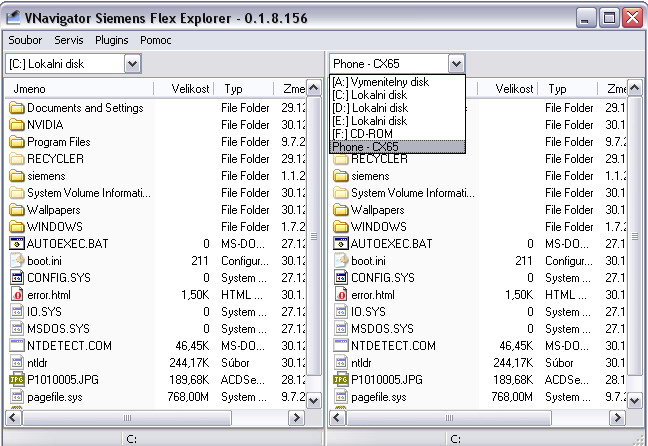This screenshot has height=446, width=648.
Task: Click left pane horizontal scrollbar thumb
Action: [127, 418]
